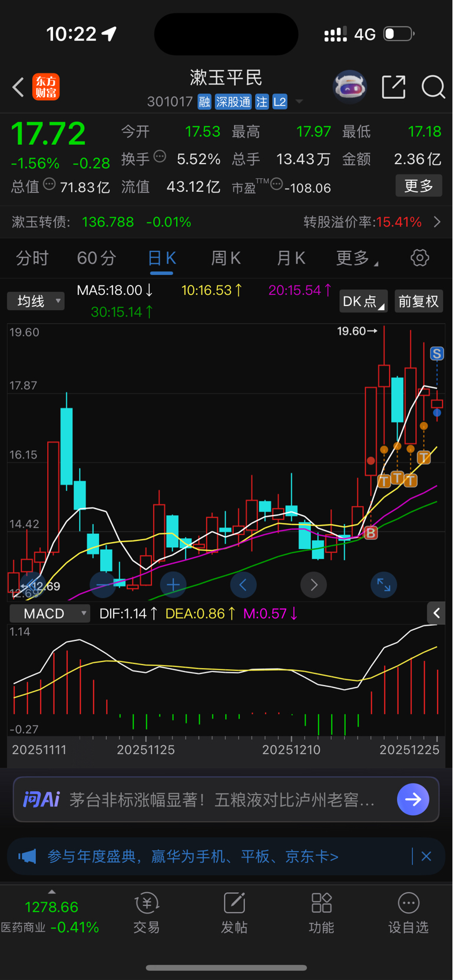This screenshot has width=453, height=980.
Task: Open chart settings gear icon
Action: point(420,258)
